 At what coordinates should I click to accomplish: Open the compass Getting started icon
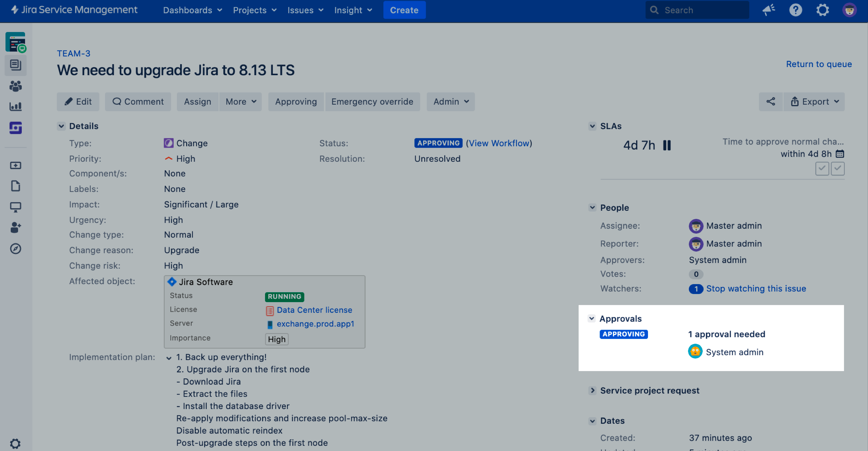15,249
